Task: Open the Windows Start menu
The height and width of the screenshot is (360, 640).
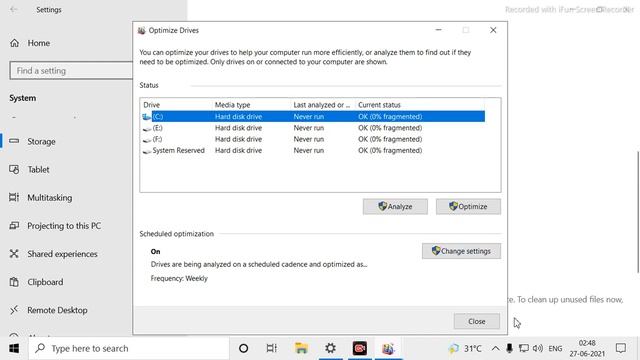Action: [x=14, y=349]
